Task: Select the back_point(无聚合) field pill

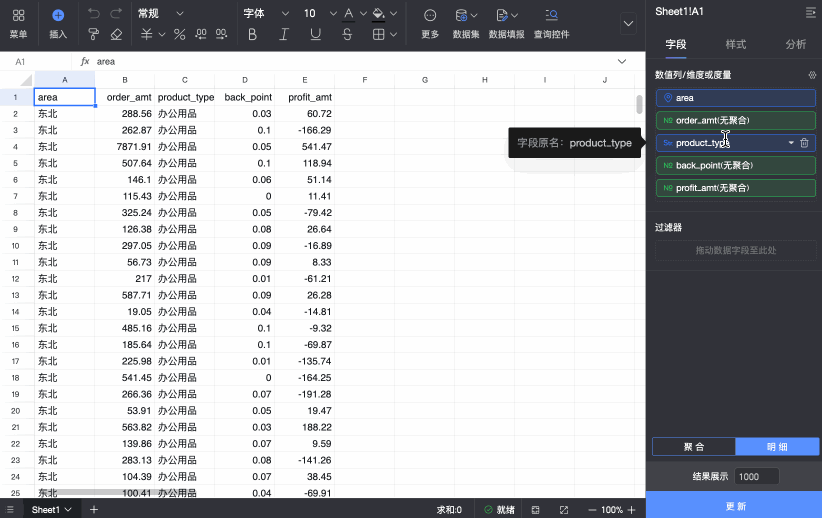Action: [736, 165]
